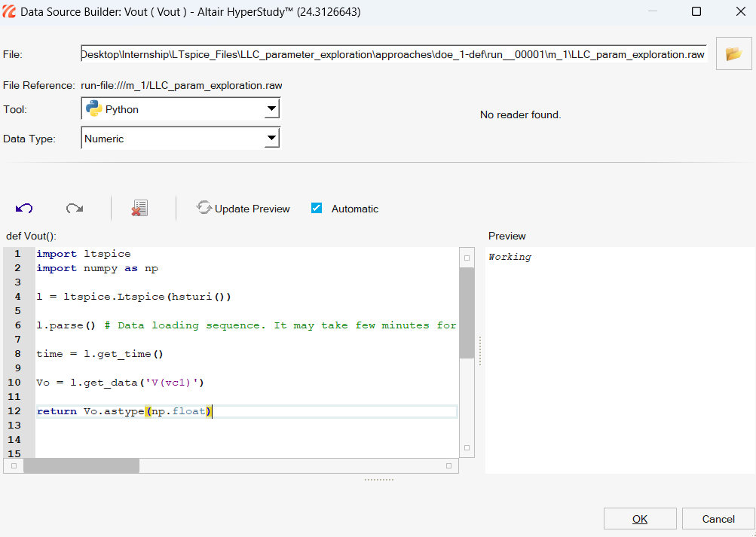Click line number 12 in the gutter
Viewport: 756px width, 537px height.
pos(14,411)
